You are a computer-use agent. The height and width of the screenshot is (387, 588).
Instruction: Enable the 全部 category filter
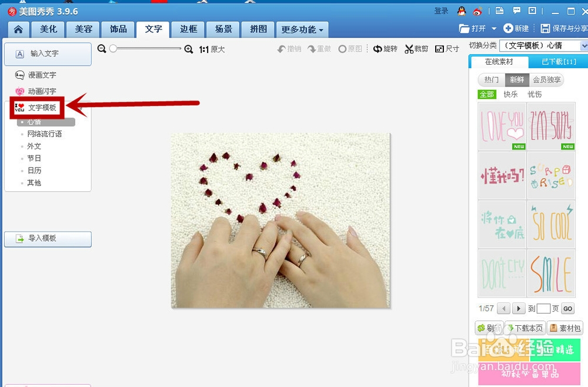point(486,94)
